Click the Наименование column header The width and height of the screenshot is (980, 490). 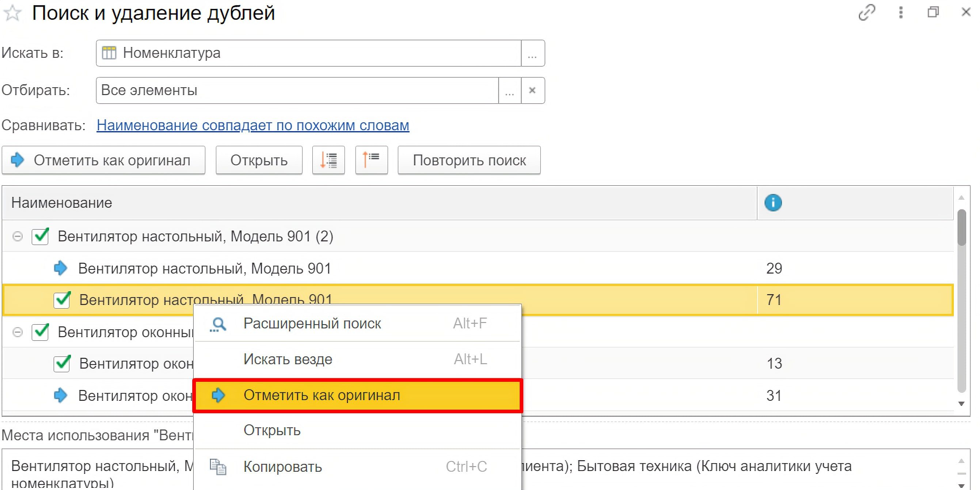[379, 203]
